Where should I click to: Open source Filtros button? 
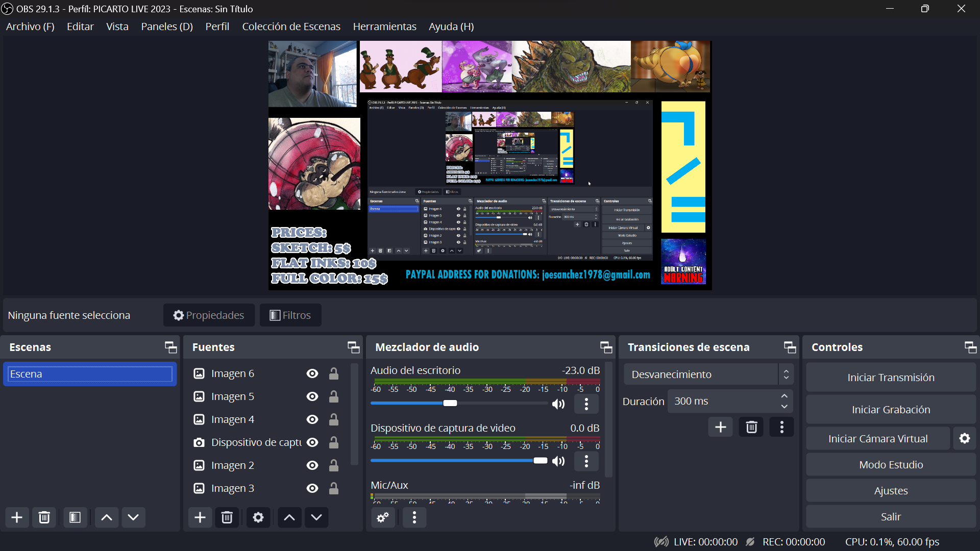click(290, 315)
